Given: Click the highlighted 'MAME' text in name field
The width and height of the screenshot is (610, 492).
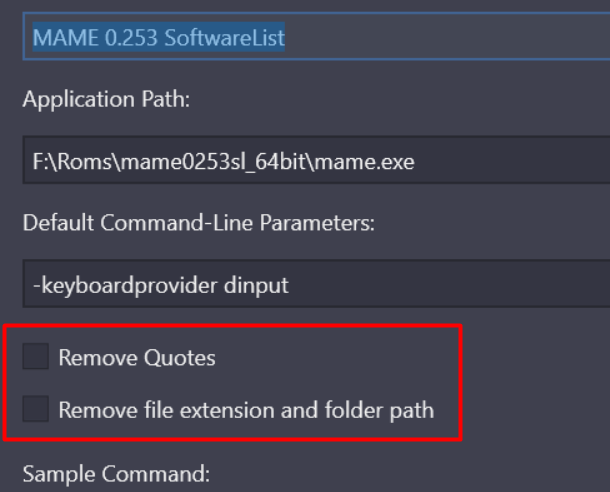Looking at the screenshot, I should click(65, 38).
